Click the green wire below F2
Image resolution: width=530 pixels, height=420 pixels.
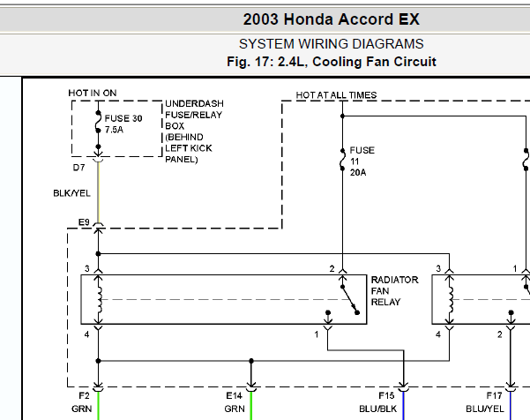click(x=99, y=406)
